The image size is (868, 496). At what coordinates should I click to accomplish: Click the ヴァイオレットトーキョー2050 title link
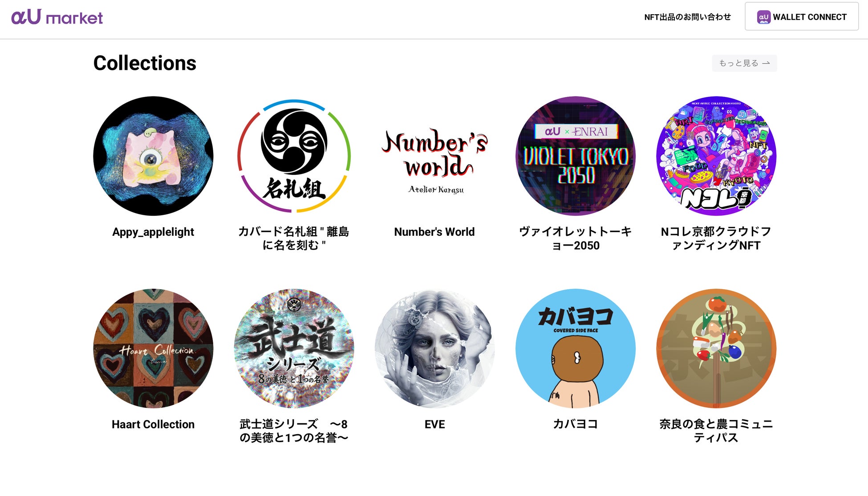(x=575, y=238)
